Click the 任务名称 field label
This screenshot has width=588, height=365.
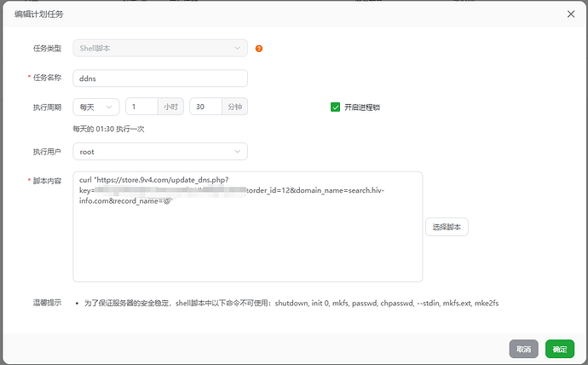(47, 78)
